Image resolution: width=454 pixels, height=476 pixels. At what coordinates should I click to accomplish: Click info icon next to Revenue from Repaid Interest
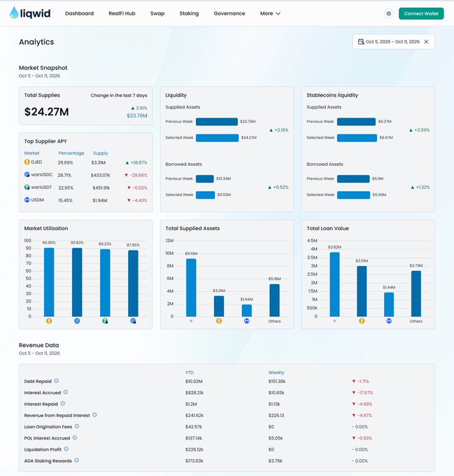coord(94,414)
